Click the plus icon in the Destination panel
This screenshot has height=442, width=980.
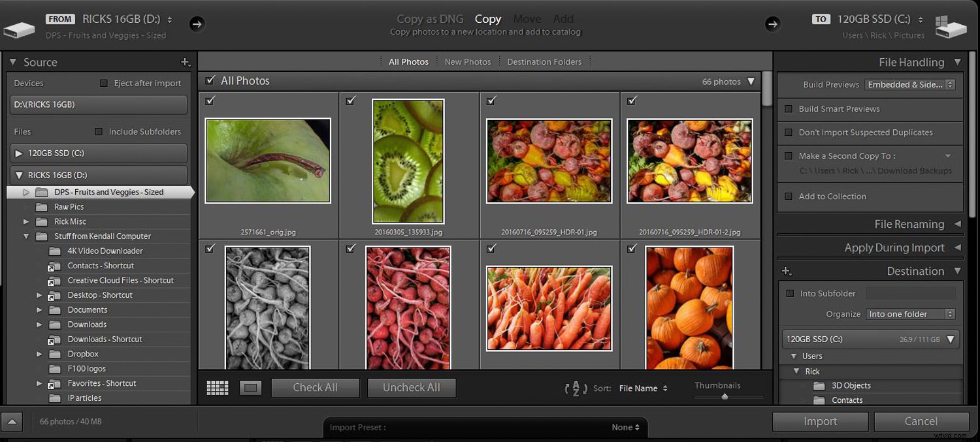pos(787,270)
